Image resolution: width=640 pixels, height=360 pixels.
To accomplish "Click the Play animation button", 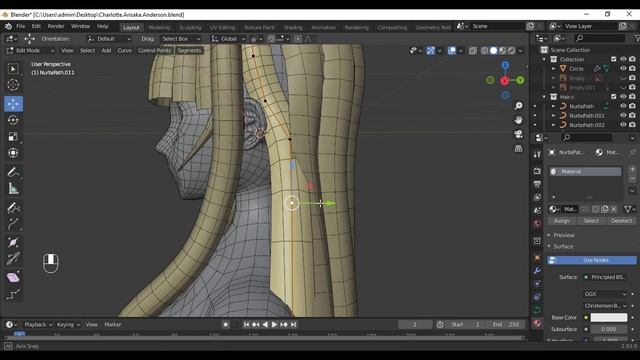I will point(274,325).
